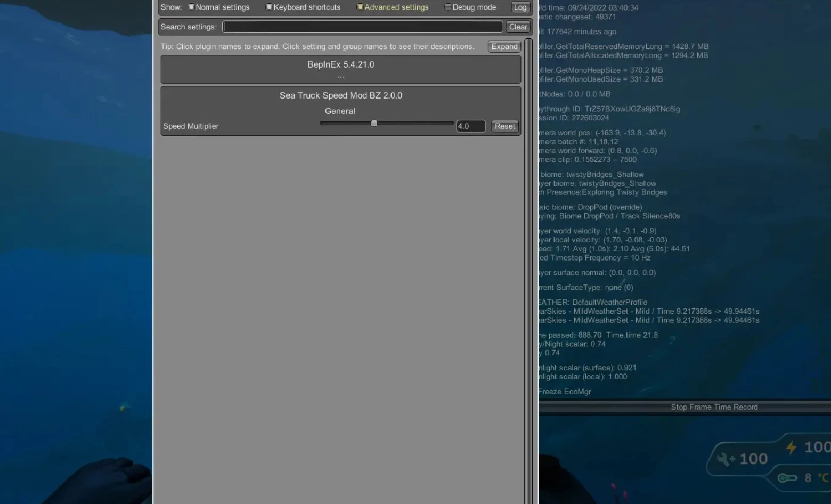
Task: Click the lightning bolt power icon
Action: coord(792,447)
